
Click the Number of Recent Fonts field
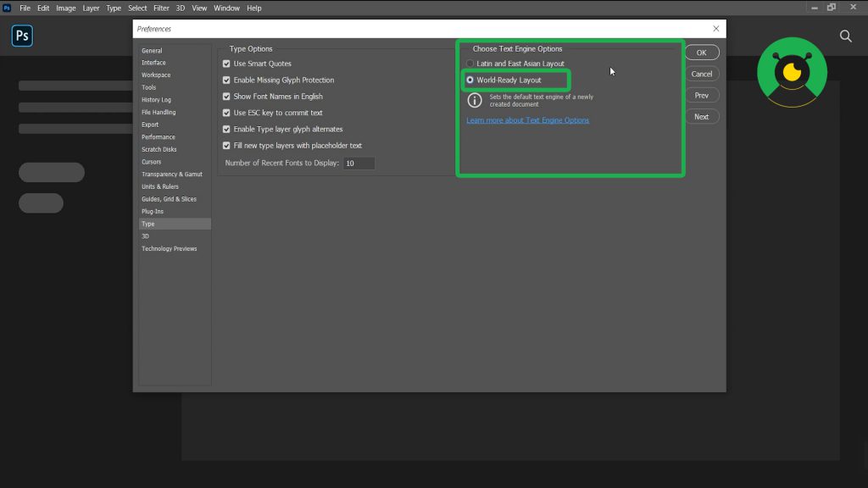(359, 163)
